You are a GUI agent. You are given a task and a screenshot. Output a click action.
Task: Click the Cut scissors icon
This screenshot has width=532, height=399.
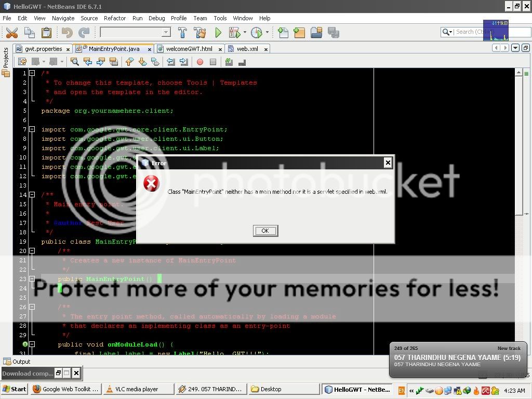(11, 33)
